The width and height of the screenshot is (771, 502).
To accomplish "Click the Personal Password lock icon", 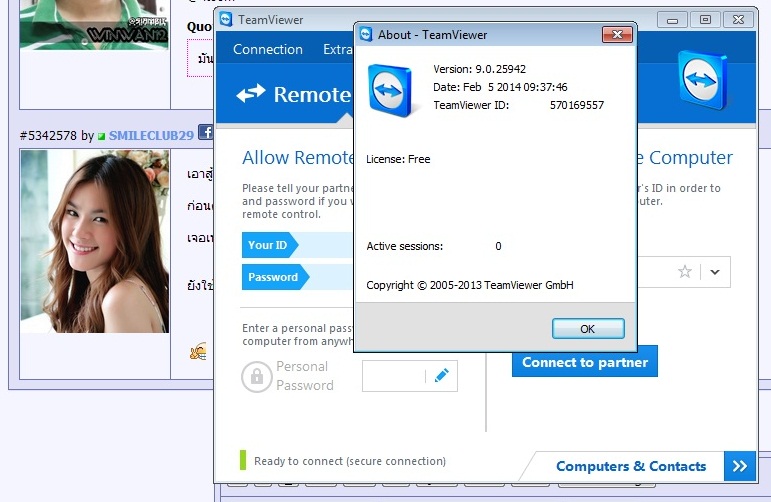I will pyautogui.click(x=257, y=377).
